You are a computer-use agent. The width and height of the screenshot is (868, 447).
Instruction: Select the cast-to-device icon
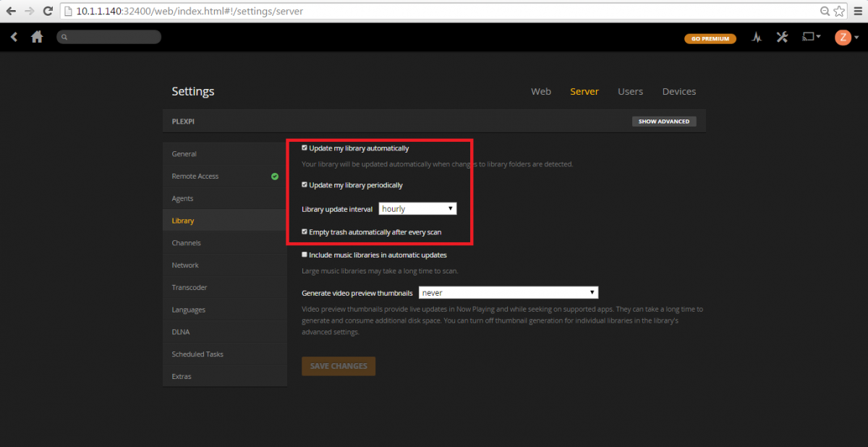click(809, 38)
